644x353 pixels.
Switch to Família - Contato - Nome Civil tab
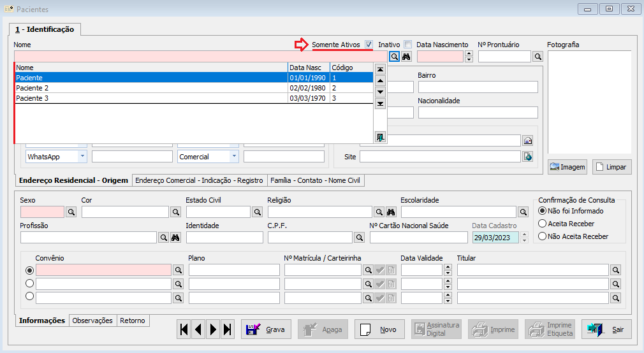click(315, 180)
